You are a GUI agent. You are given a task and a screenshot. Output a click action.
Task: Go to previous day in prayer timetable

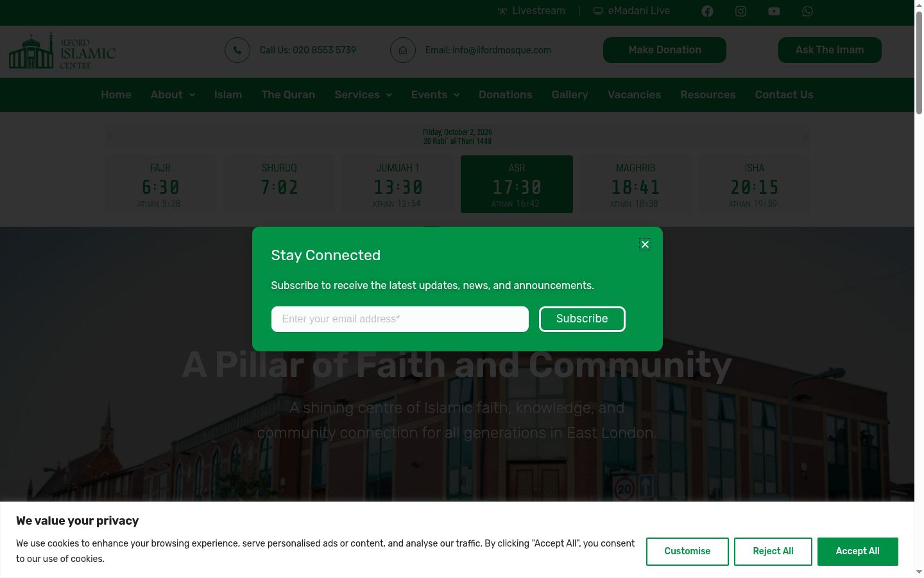click(110, 136)
